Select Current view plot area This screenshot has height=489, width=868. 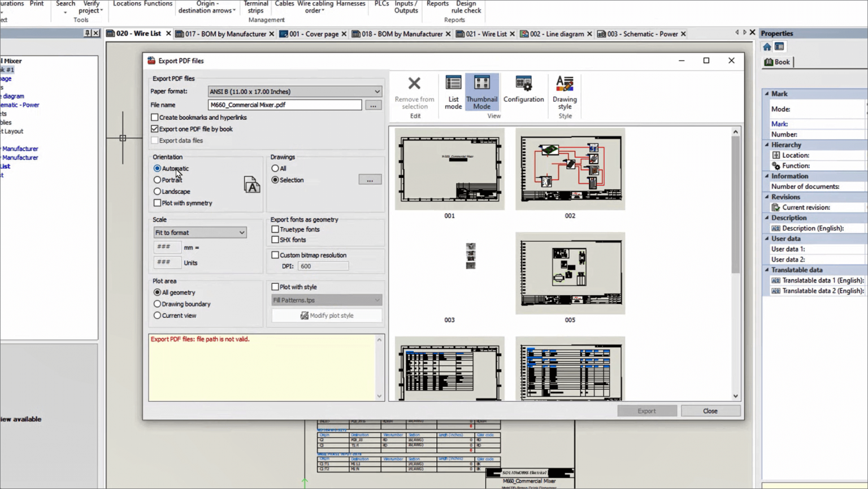pyautogui.click(x=157, y=315)
